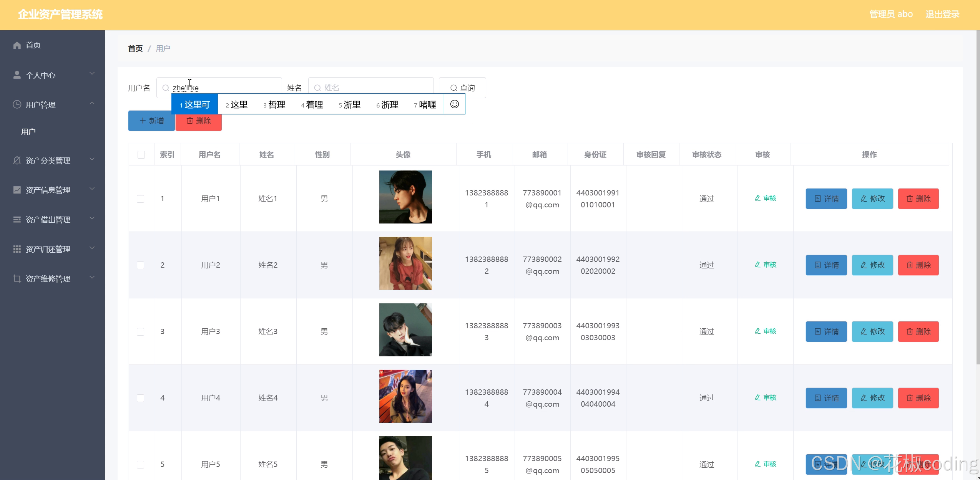Click 退出登录 in the top bar

(x=942, y=14)
